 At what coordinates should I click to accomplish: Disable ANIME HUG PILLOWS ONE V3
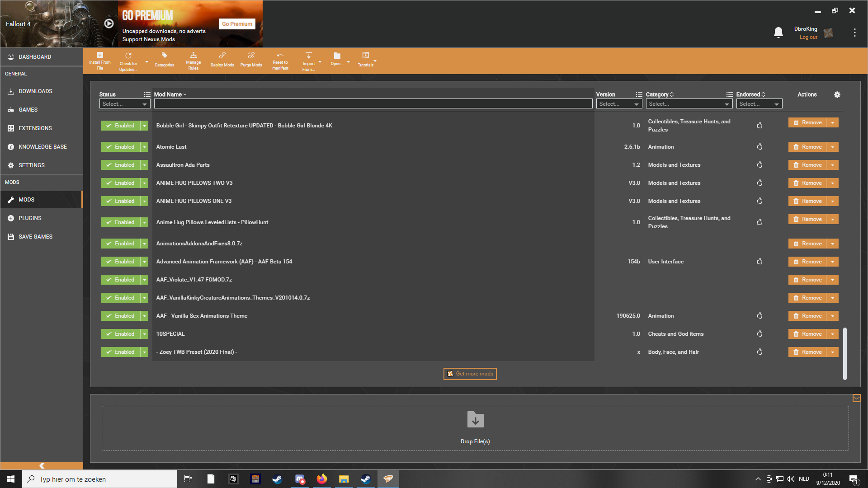121,201
